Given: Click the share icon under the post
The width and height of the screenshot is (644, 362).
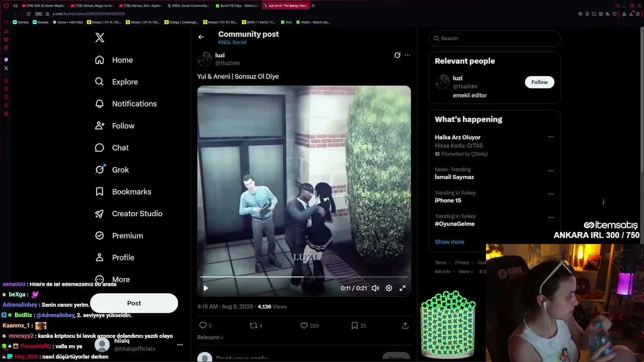Looking at the screenshot, I should (x=405, y=325).
